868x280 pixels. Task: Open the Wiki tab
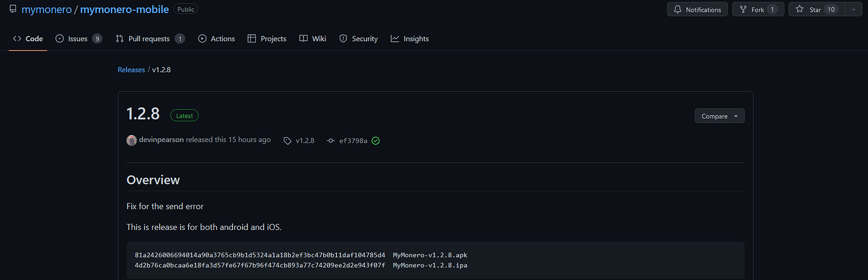pyautogui.click(x=313, y=39)
